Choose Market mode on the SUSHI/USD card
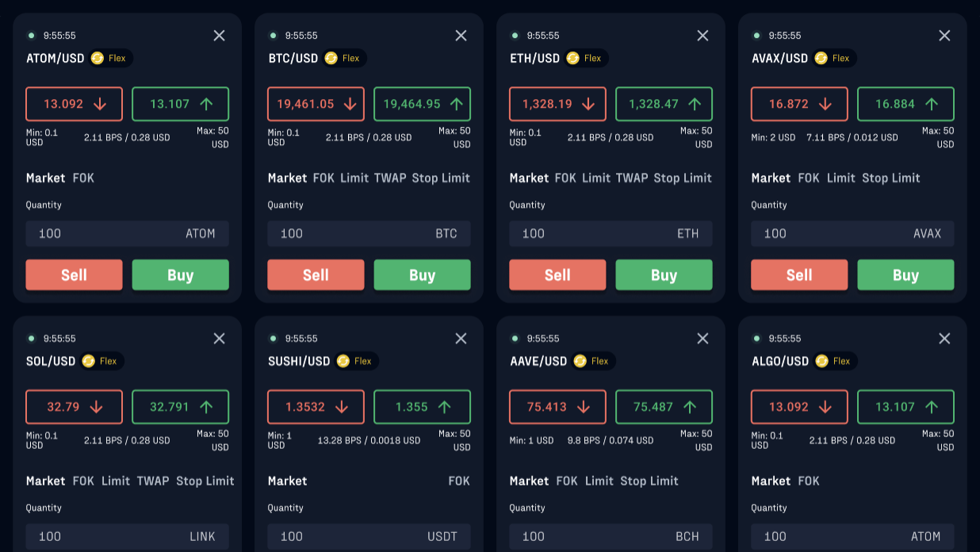Viewport: 980px width, 552px height. [287, 481]
